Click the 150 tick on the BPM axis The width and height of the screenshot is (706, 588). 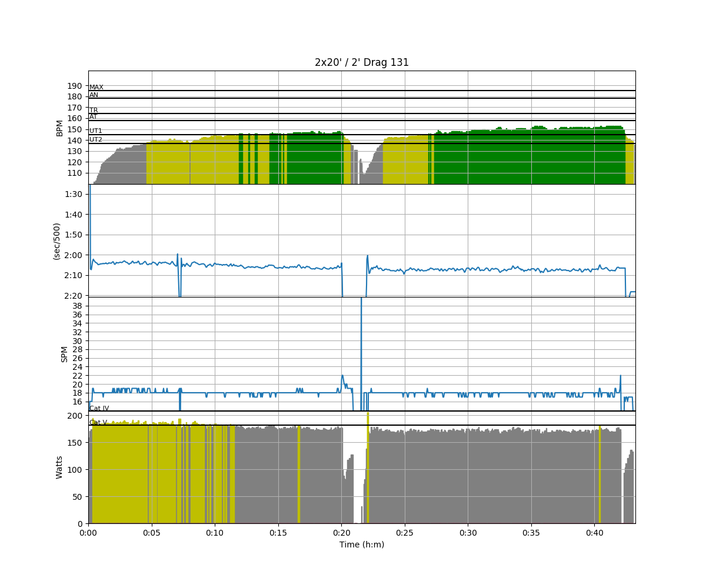click(x=75, y=129)
